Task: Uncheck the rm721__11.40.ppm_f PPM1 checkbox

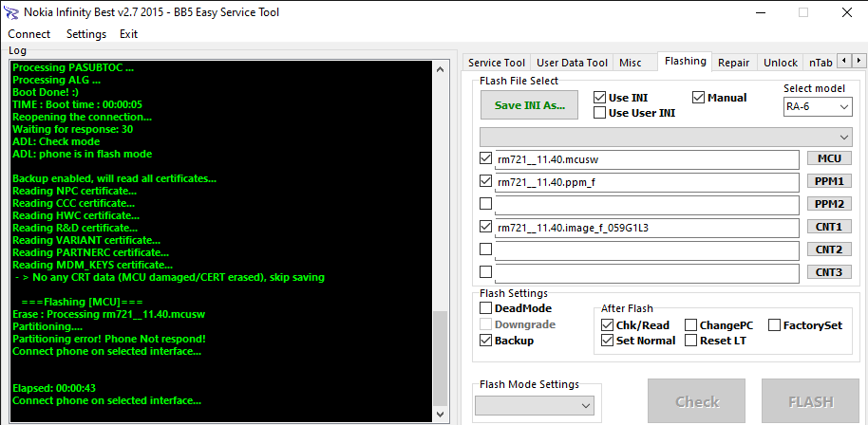Action: click(x=485, y=181)
